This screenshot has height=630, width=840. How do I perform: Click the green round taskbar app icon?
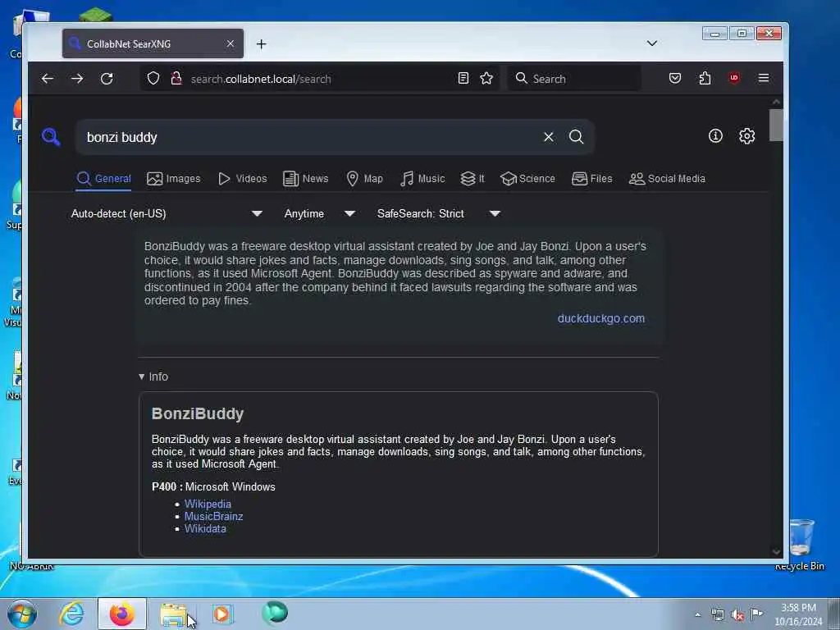(275, 613)
